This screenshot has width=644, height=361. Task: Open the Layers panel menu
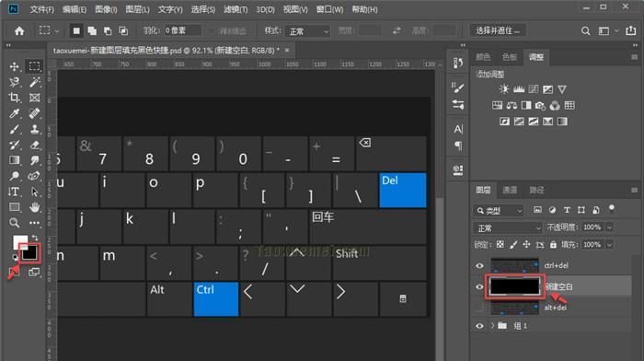[x=634, y=190]
